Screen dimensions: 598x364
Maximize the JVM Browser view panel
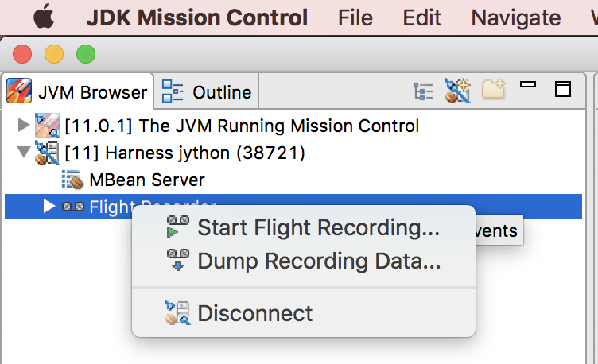[563, 89]
